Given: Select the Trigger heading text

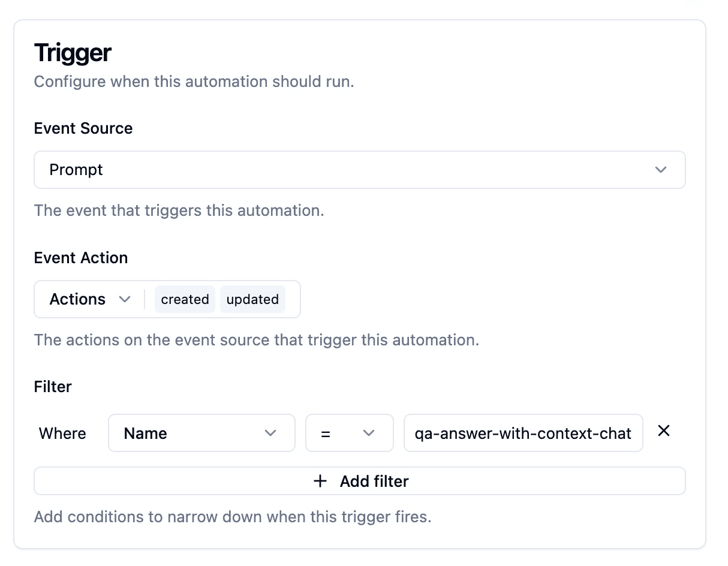Looking at the screenshot, I should (x=72, y=53).
